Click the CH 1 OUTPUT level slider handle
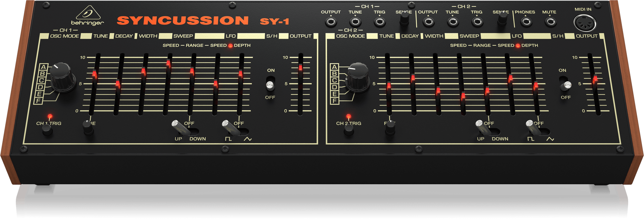The image size is (644, 219). [x=300, y=67]
